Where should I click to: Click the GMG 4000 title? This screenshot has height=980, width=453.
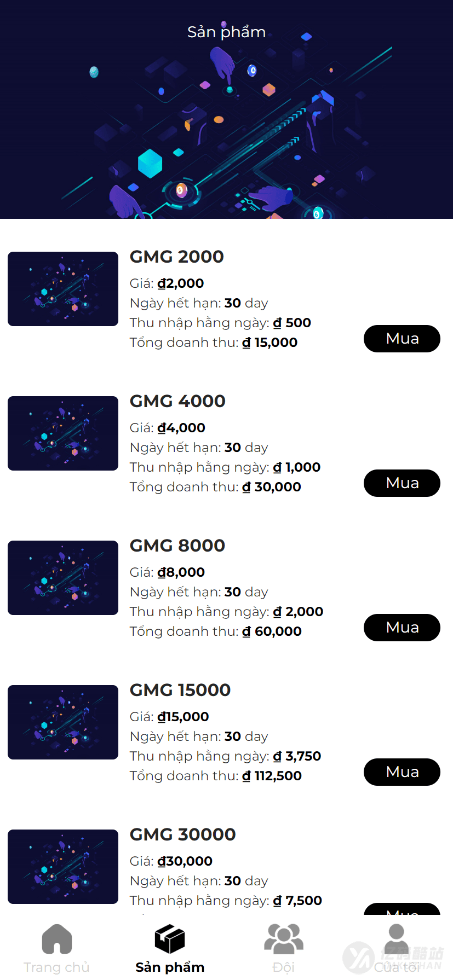[x=177, y=401]
